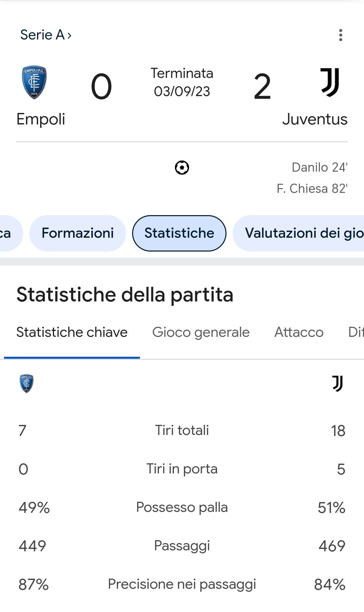Show the Attacco statistics tab

point(299,332)
